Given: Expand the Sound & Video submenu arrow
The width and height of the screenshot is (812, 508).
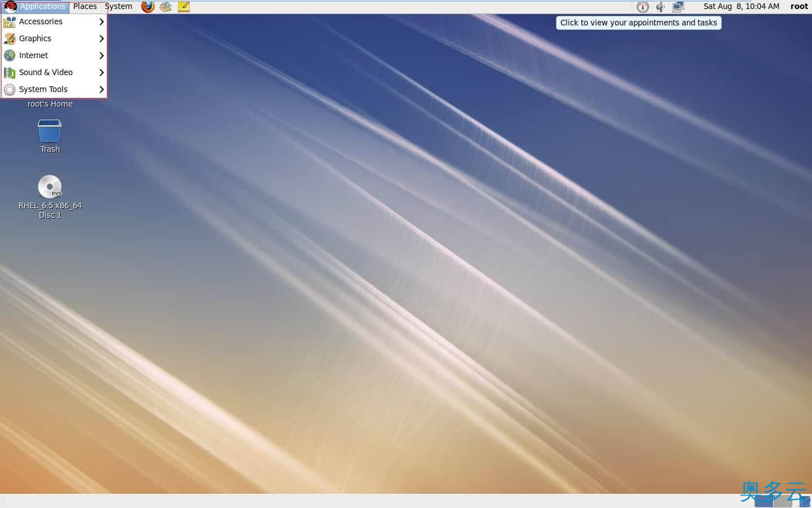Looking at the screenshot, I should point(101,73).
